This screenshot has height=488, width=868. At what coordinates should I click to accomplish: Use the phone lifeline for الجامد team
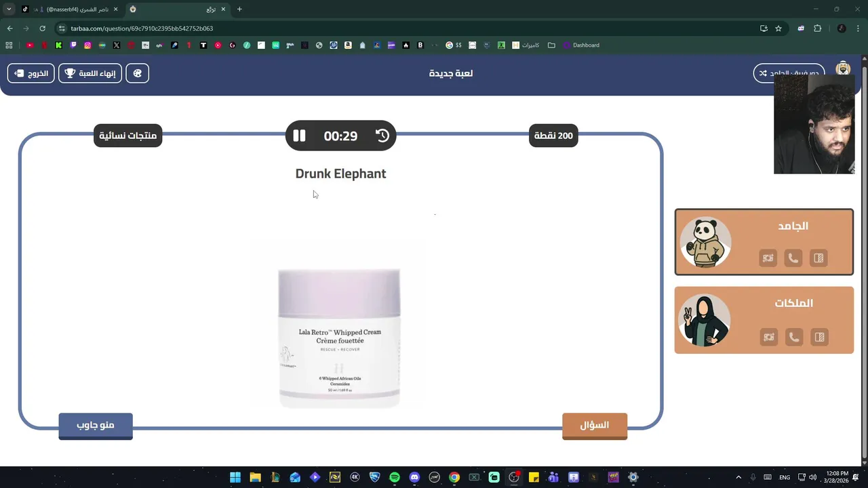pos(793,258)
